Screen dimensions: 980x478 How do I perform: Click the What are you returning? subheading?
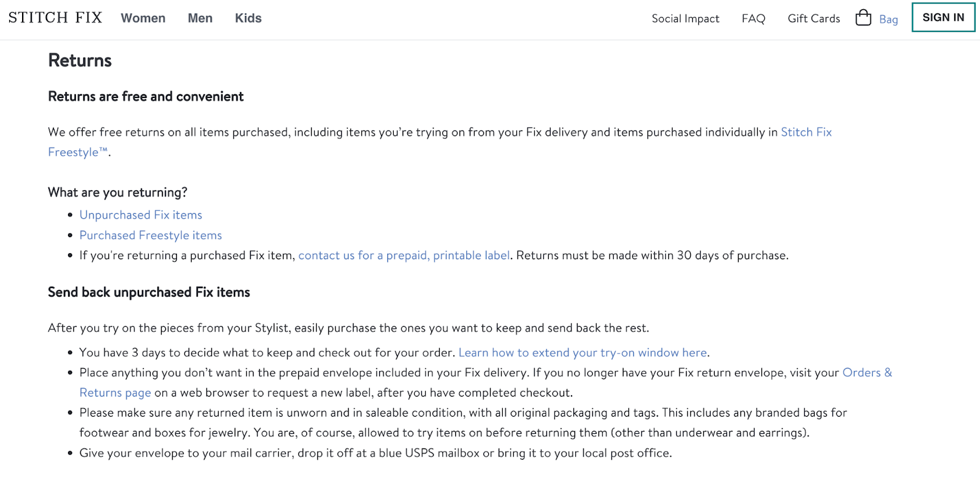[118, 192]
